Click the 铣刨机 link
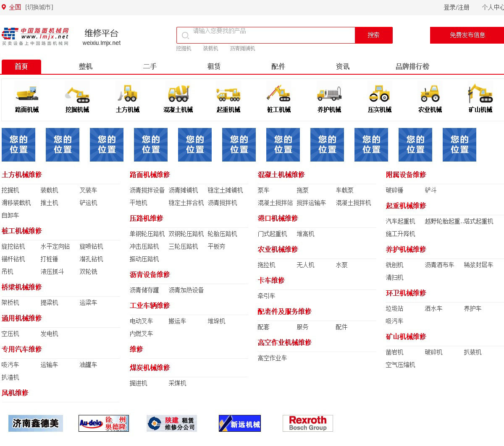 pos(395,265)
